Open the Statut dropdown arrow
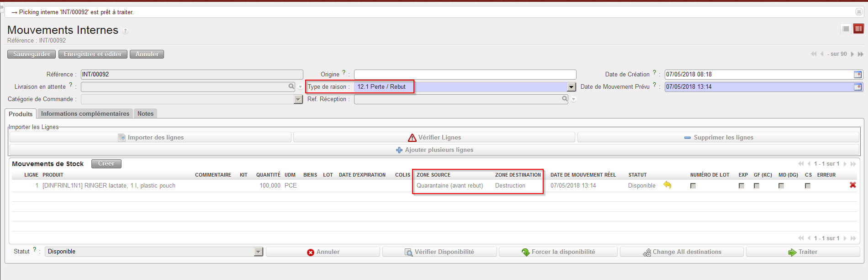The image size is (868, 280). (x=259, y=252)
